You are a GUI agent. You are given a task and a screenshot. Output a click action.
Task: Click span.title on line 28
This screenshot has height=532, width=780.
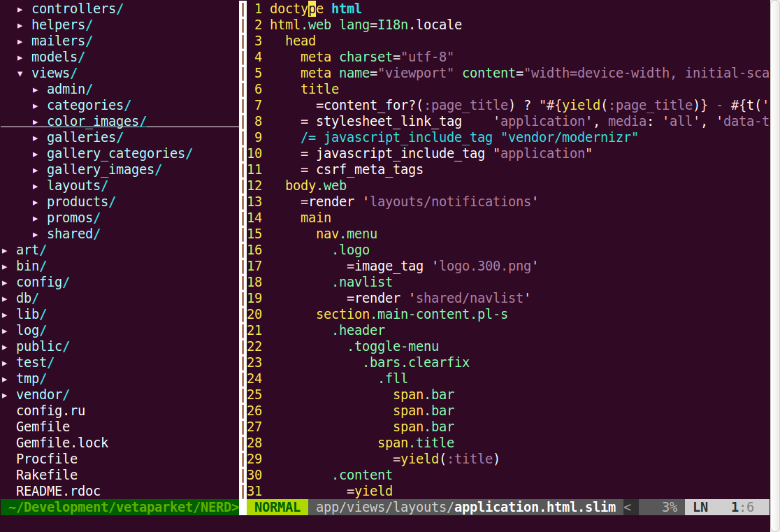416,443
